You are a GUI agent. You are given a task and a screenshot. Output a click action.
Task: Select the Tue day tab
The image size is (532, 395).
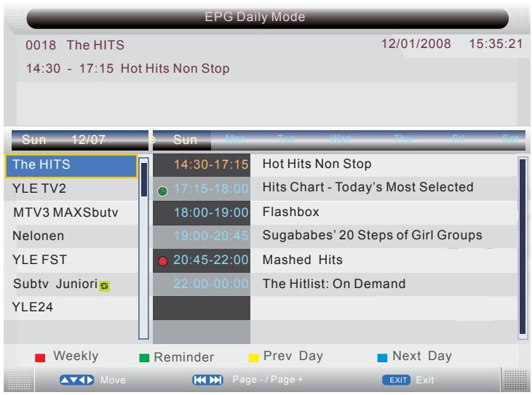pyautogui.click(x=287, y=139)
